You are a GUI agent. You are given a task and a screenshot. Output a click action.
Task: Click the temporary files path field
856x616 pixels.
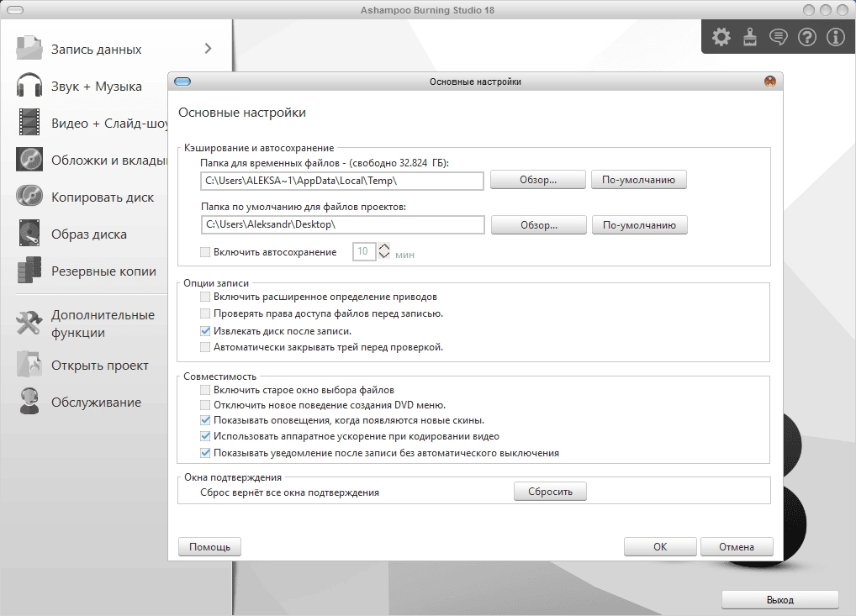pos(342,181)
